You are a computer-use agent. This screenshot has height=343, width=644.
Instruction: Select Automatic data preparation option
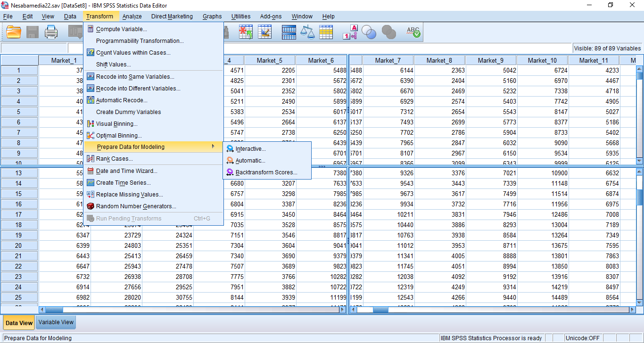click(250, 161)
